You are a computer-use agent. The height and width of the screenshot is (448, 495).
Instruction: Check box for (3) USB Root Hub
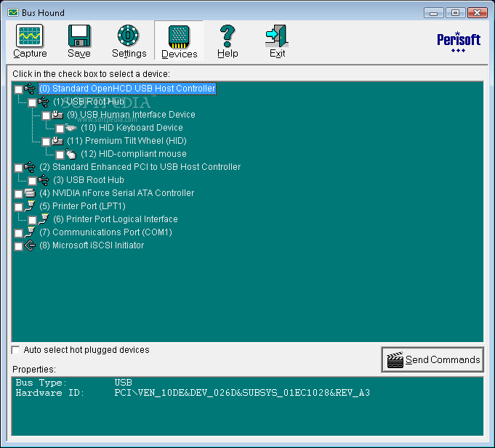click(x=32, y=181)
